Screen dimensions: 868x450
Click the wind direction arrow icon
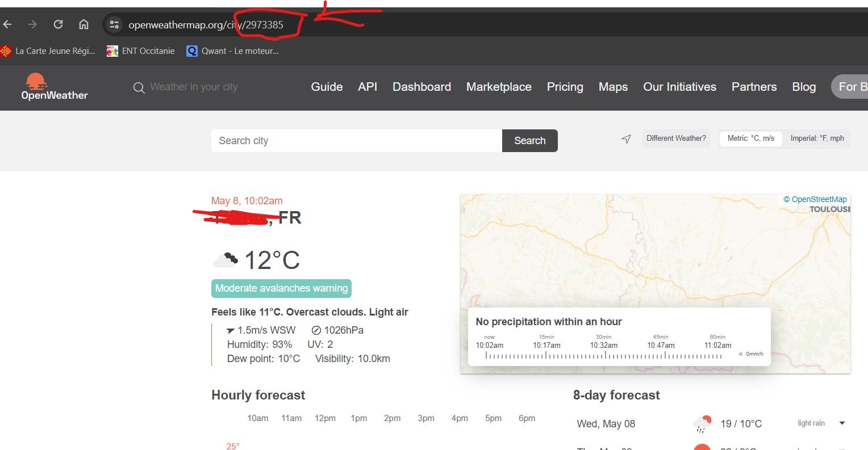pos(231,330)
